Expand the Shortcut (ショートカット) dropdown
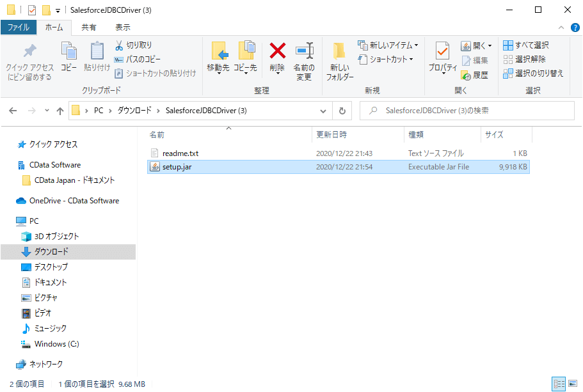This screenshot has width=583, height=392. pyautogui.click(x=411, y=59)
